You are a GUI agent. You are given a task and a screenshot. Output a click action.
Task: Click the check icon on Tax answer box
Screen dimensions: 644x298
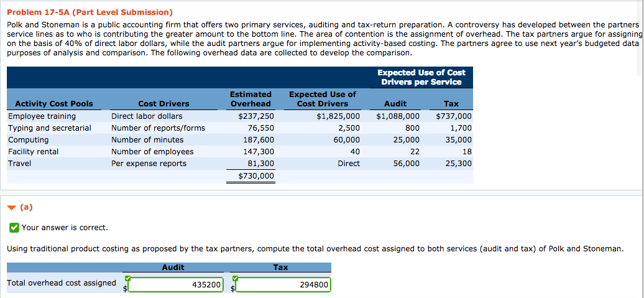[236, 279]
